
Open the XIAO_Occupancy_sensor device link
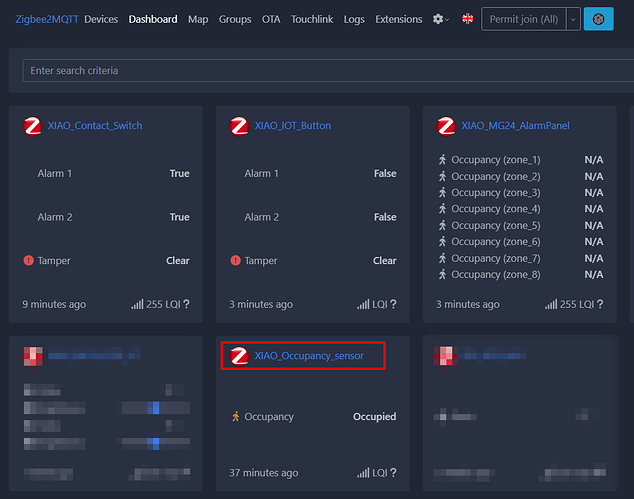309,356
